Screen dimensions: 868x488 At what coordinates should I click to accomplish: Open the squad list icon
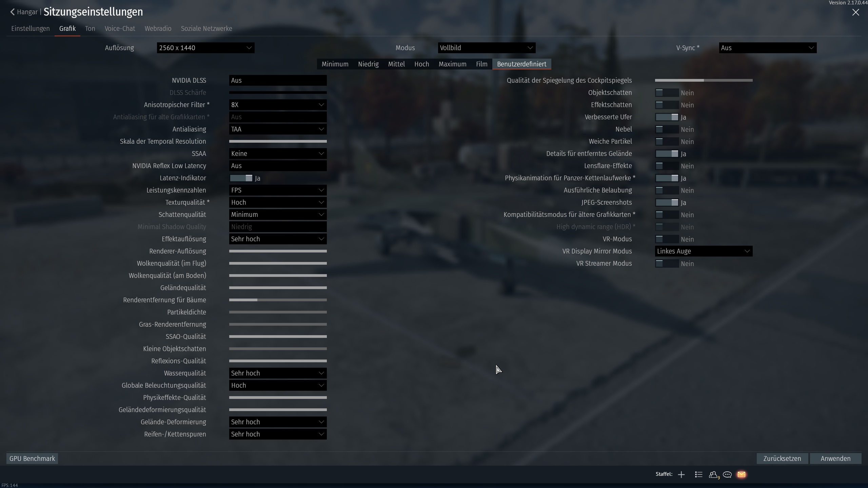click(x=698, y=474)
